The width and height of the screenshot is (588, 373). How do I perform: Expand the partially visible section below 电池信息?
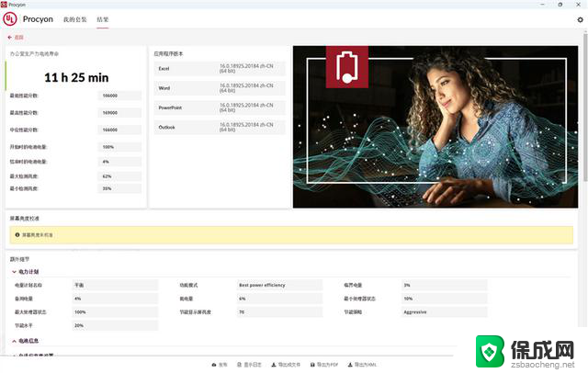click(x=33, y=355)
